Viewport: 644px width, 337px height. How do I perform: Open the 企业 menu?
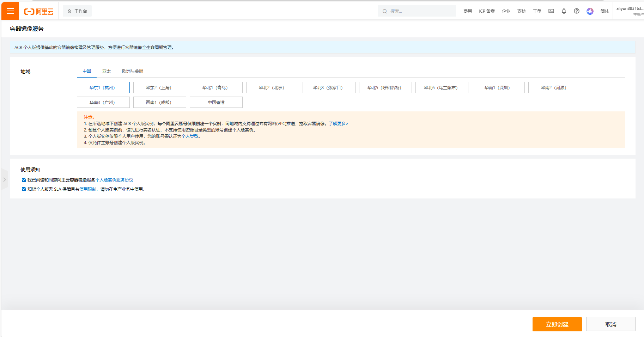pyautogui.click(x=506, y=11)
